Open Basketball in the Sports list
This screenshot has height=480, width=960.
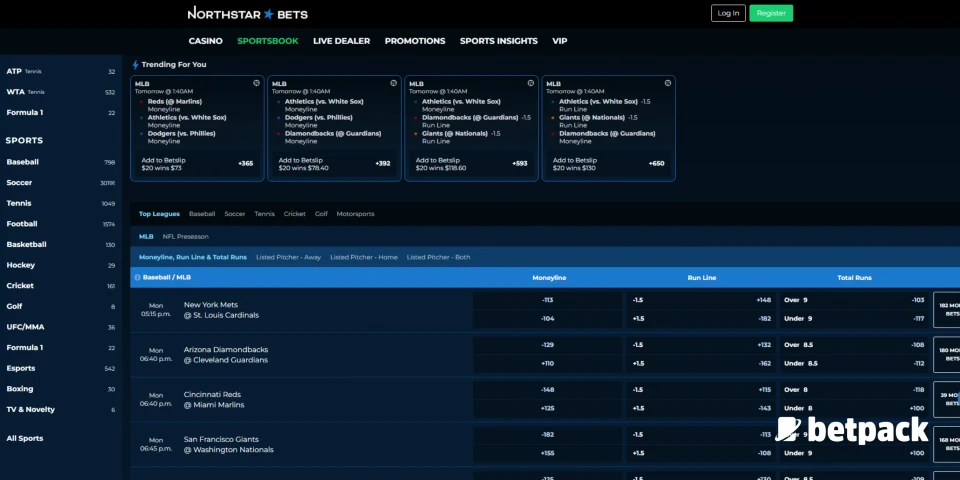coord(61,244)
